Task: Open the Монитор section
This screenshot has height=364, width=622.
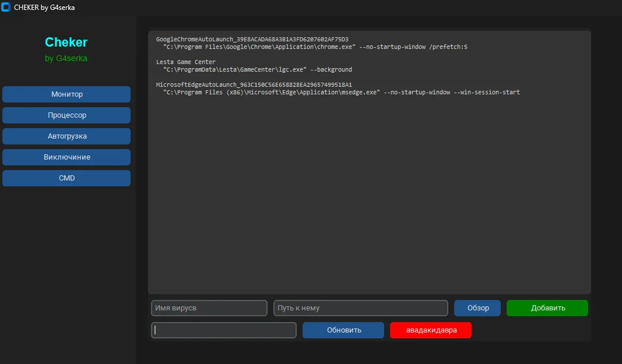Action: (x=66, y=94)
